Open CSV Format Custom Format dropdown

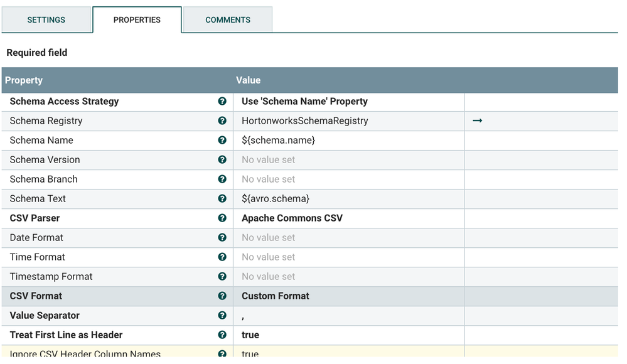[x=348, y=296]
